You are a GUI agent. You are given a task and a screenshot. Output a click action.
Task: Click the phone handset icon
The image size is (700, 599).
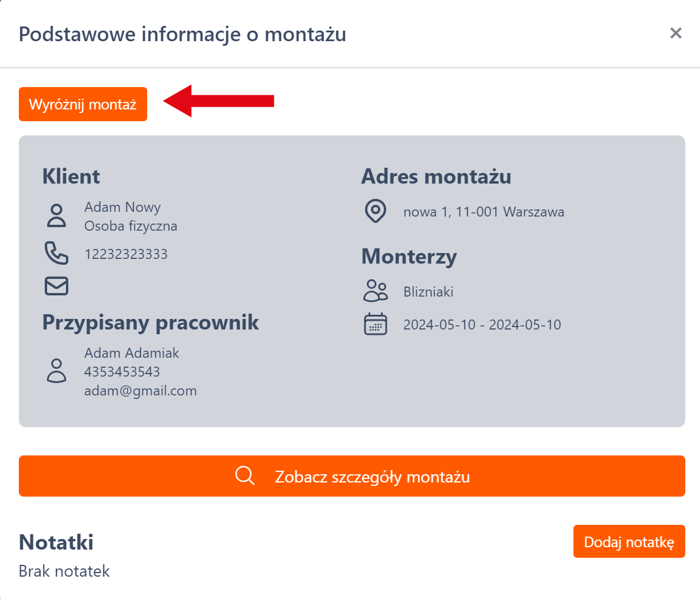[x=57, y=254]
